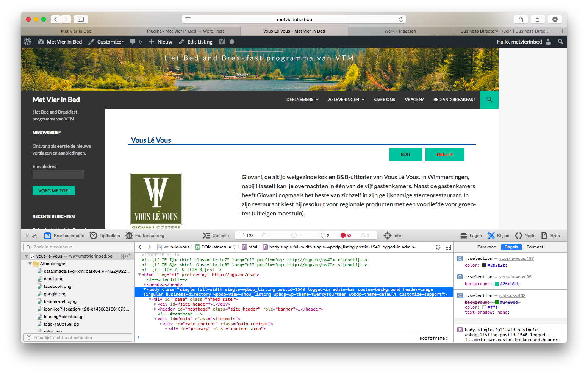Show the Node details sidebar

coord(525,236)
